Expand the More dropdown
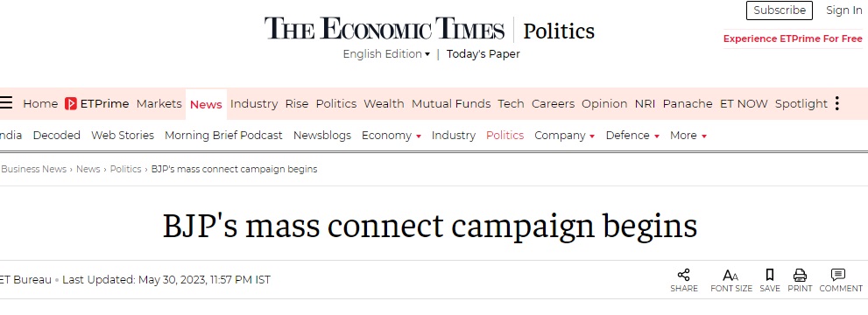Viewport: 868px width, 315px height. [688, 136]
